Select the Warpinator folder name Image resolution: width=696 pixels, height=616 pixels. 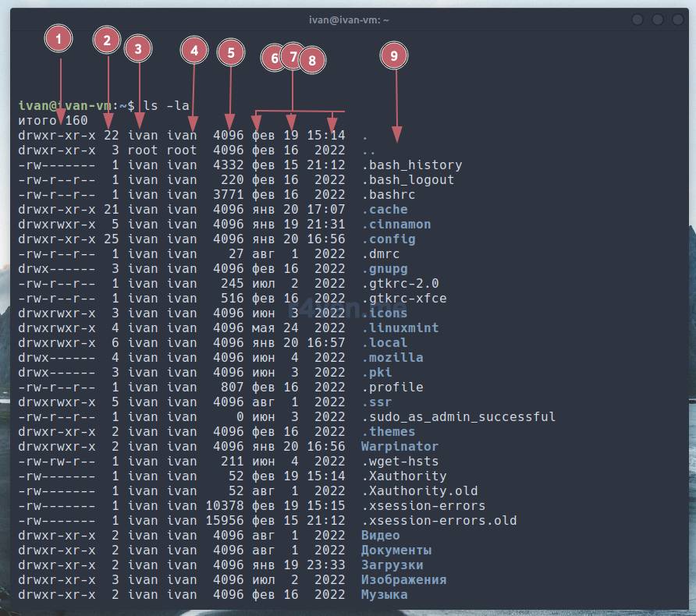coord(399,447)
